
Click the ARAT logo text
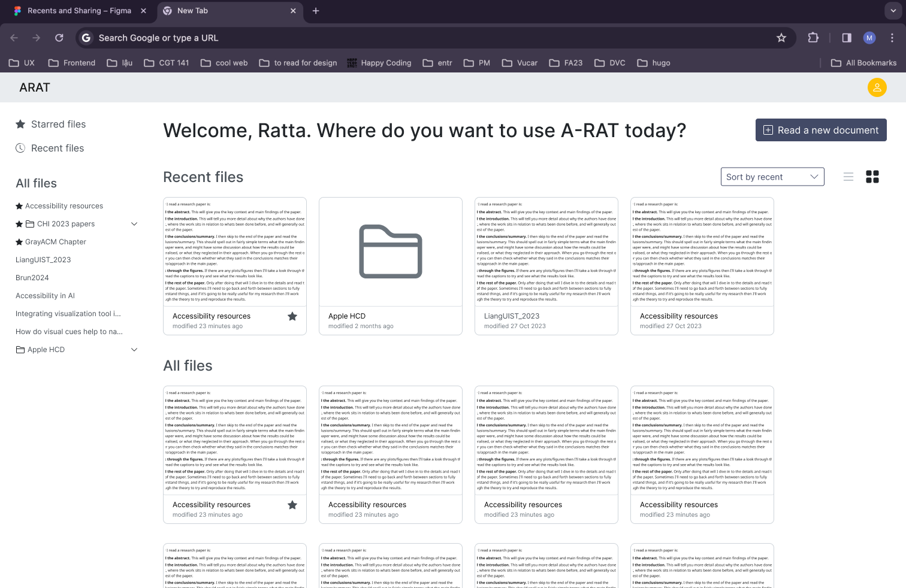click(35, 87)
